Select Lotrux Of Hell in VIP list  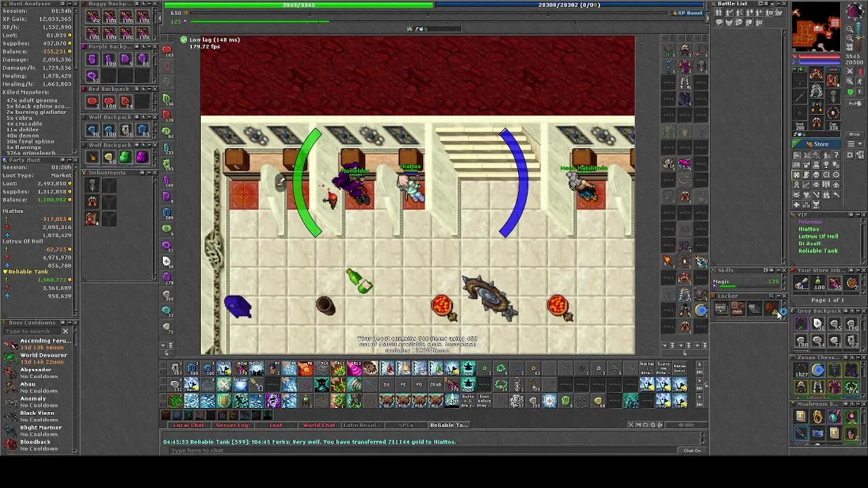[818, 237]
